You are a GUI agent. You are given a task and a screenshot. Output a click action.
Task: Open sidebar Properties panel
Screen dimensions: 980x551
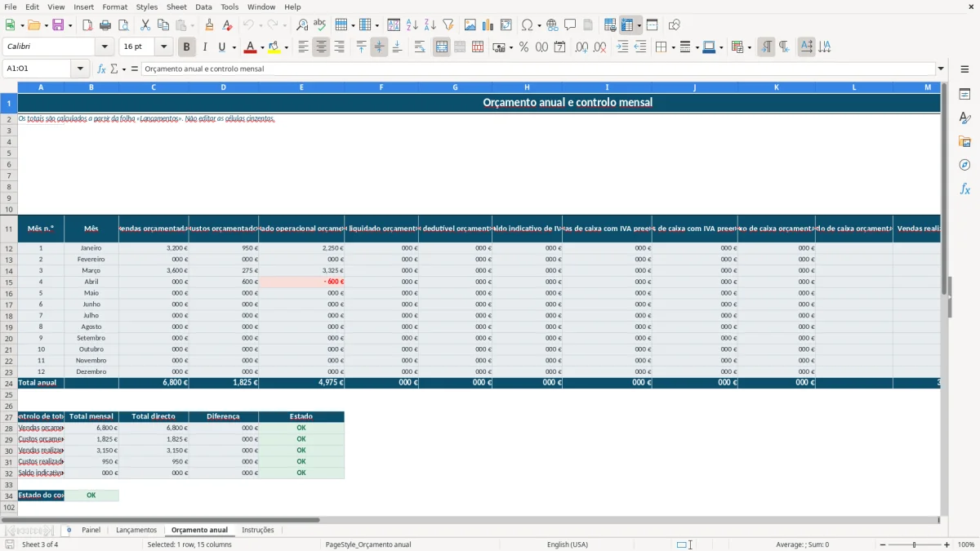click(x=964, y=95)
